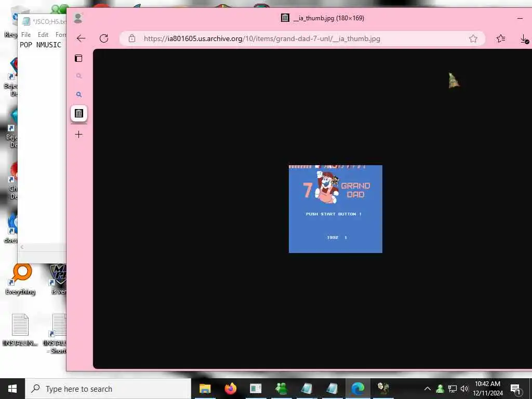Open a new tab with plus icon

pos(79,135)
